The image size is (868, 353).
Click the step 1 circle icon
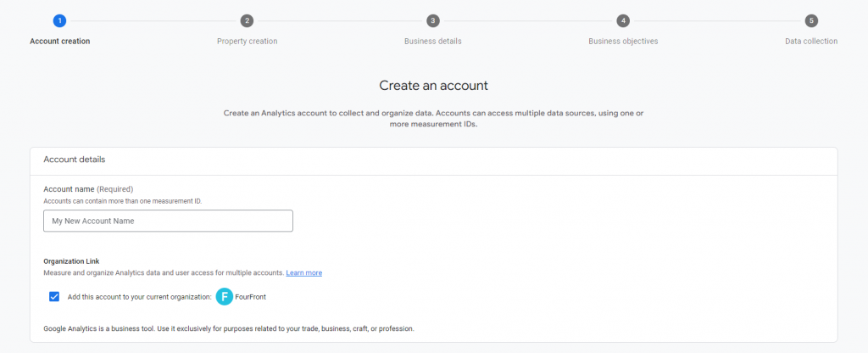click(60, 21)
